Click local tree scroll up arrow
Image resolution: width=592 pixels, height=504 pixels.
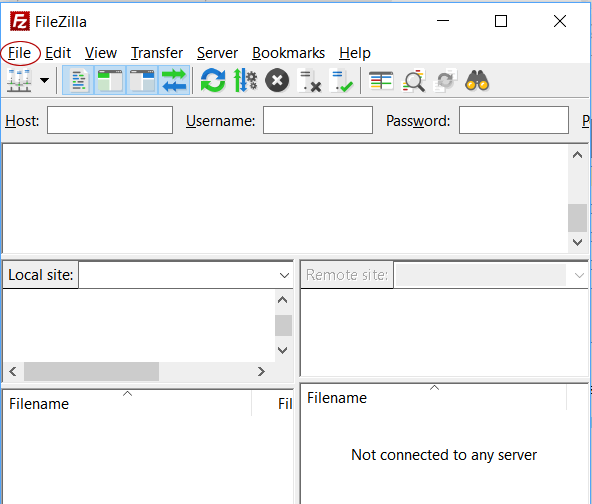click(x=283, y=300)
